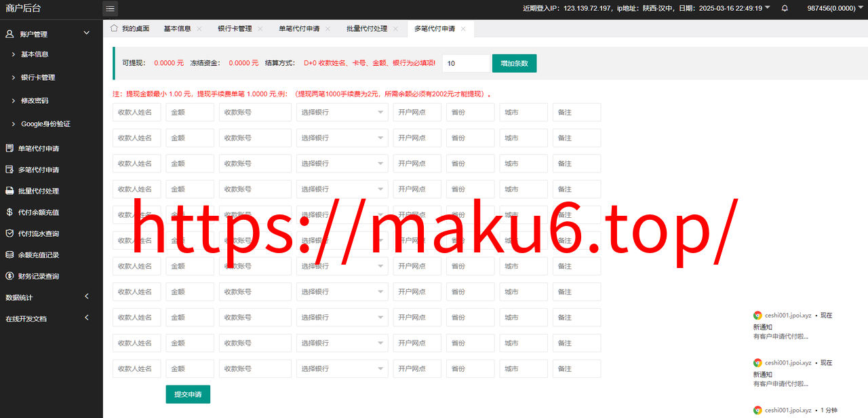Click the printer icon for 批量代付处理
This screenshot has width=868, height=418.
9,191
